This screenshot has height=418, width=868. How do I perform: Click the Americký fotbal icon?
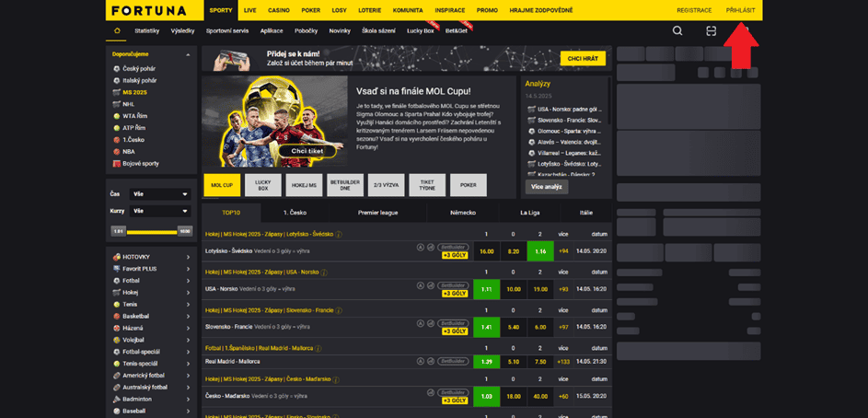coord(116,376)
